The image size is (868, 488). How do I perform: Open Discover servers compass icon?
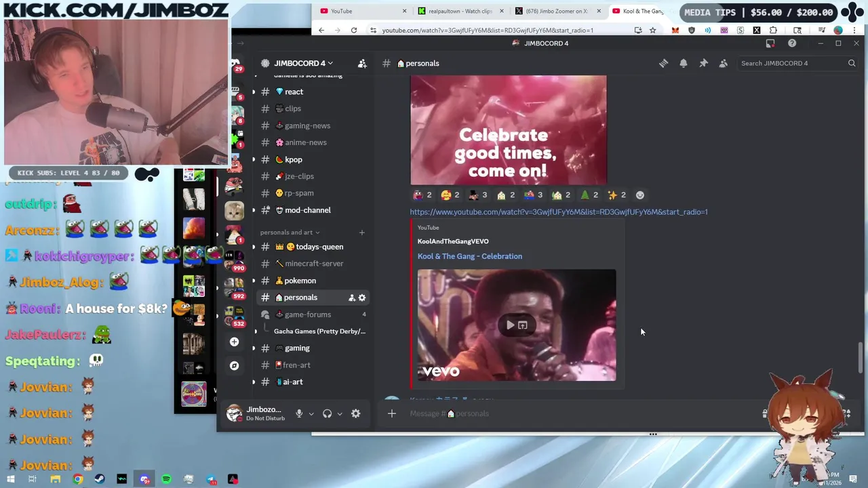tap(234, 365)
